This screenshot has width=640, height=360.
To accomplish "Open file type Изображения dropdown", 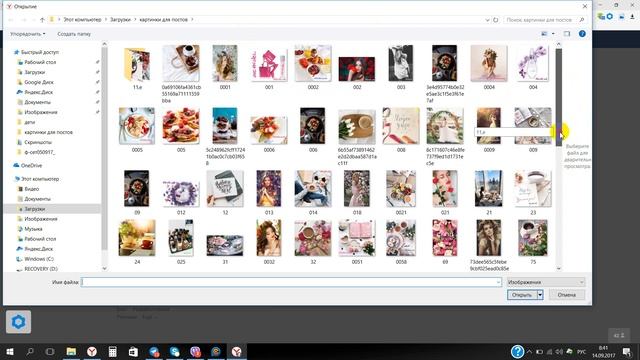I will click(546, 282).
